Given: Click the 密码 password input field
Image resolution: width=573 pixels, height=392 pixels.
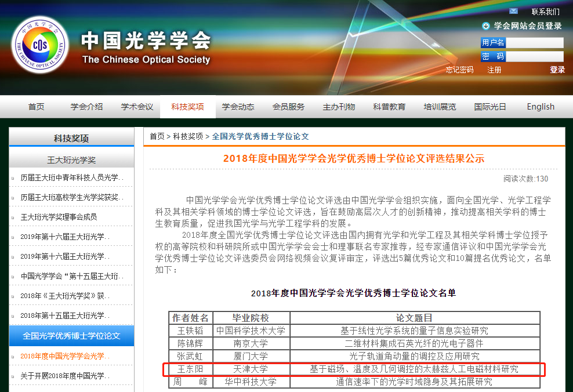Looking at the screenshot, I should [534, 57].
